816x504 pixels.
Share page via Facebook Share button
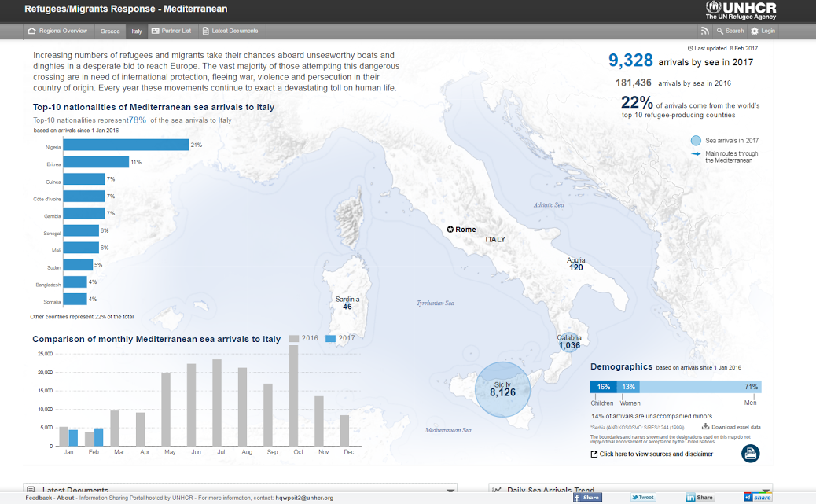(x=586, y=497)
